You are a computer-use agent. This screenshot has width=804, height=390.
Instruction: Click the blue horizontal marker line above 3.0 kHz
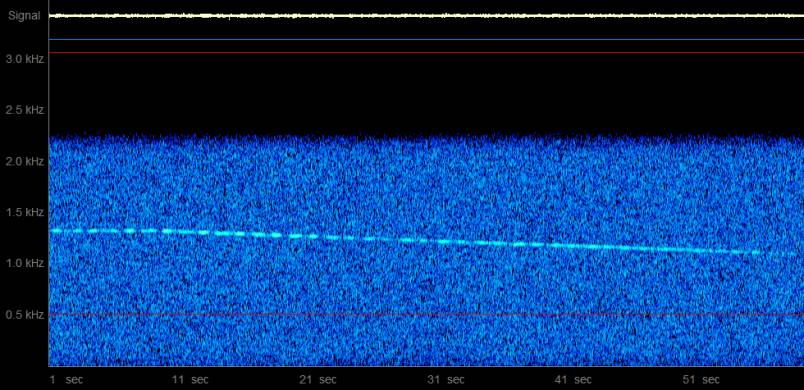426,39
